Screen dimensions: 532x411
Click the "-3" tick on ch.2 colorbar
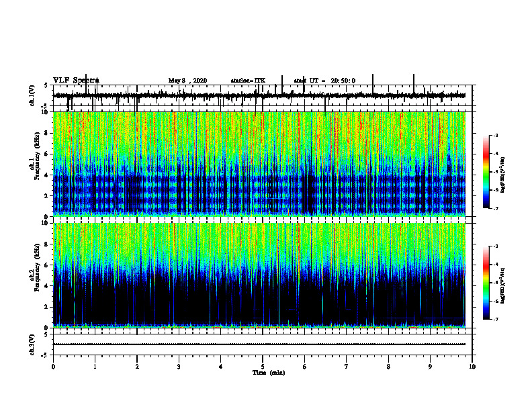(x=496, y=246)
